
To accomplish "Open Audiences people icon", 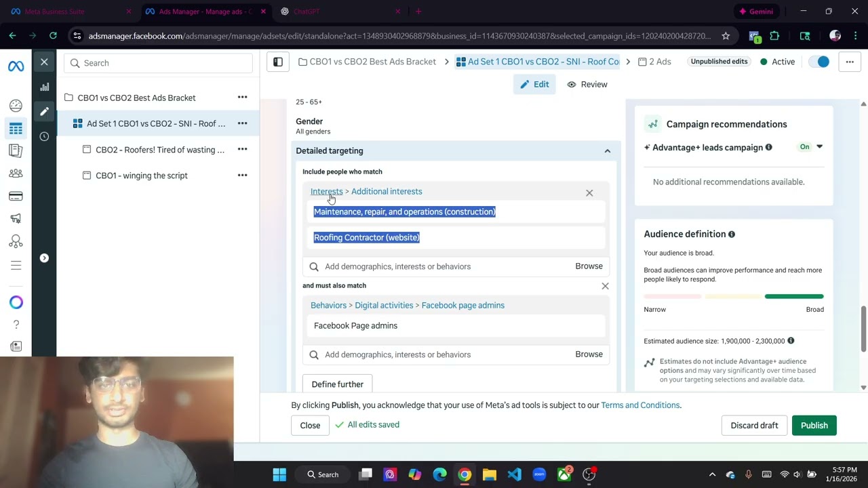I will 16,174.
